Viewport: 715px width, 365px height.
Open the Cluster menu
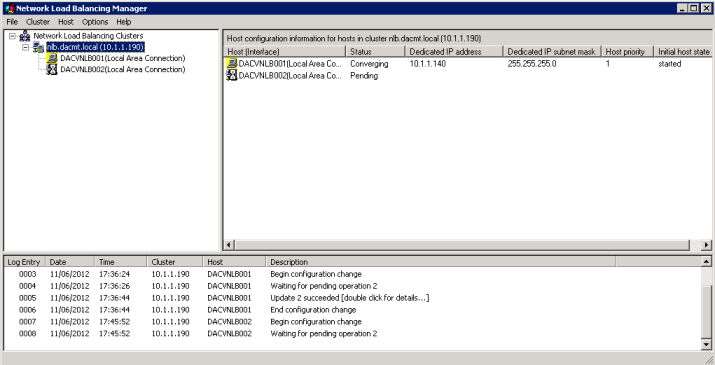(x=38, y=22)
